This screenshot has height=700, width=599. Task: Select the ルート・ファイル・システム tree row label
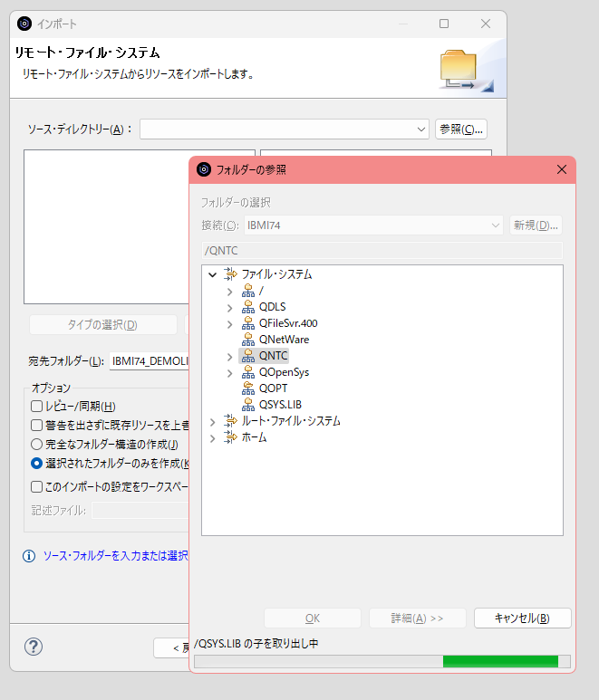[291, 421]
